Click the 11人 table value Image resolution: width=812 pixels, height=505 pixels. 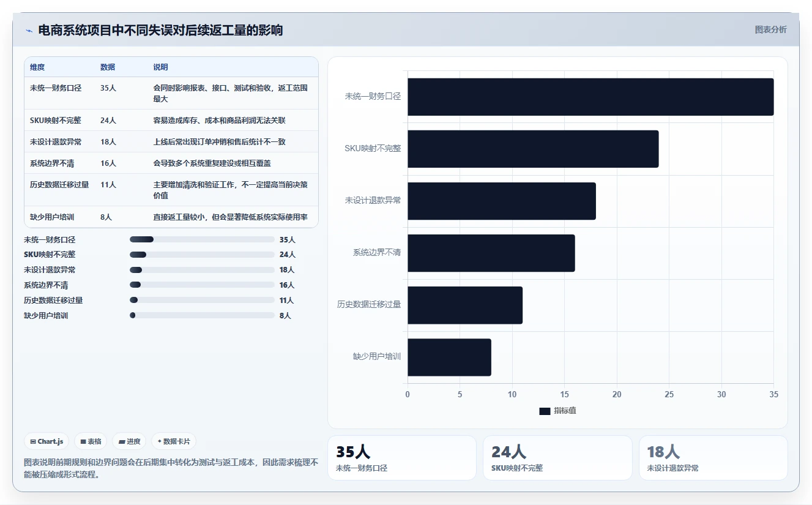coord(108,185)
